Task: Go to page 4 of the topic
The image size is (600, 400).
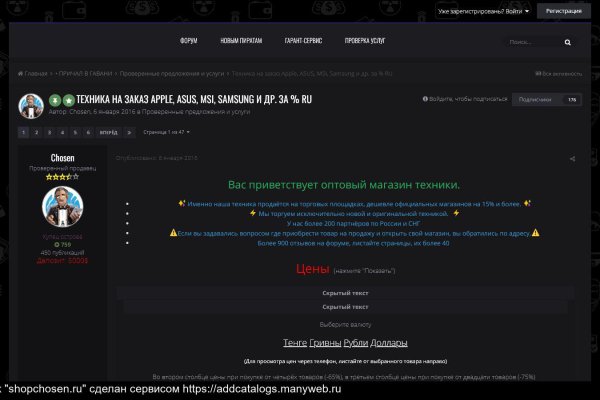Action: (x=62, y=132)
